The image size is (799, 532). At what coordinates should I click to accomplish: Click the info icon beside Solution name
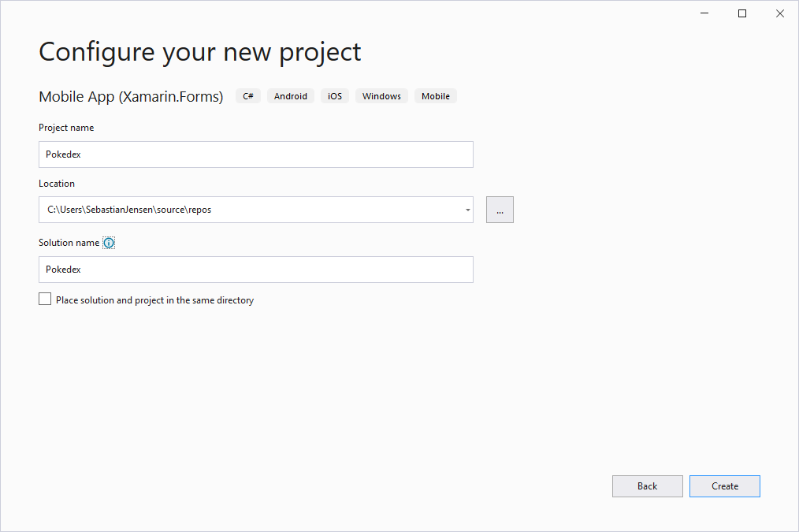[109, 243]
